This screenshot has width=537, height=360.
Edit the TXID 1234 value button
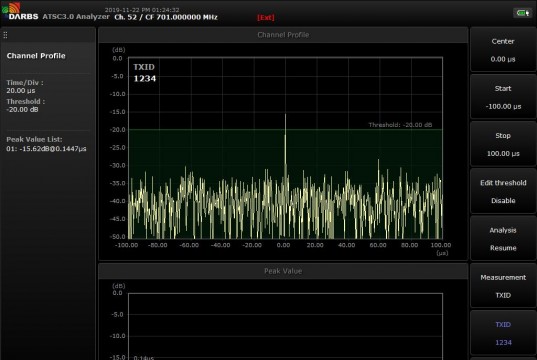coord(503,333)
